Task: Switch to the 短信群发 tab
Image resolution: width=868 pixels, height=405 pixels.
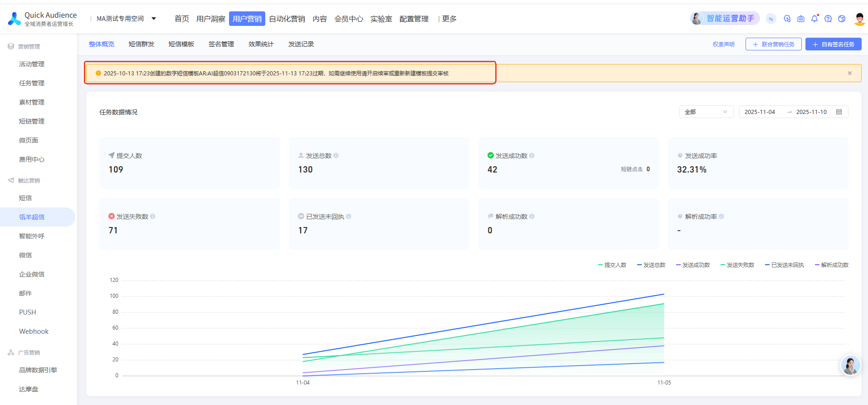Action: 141,44
